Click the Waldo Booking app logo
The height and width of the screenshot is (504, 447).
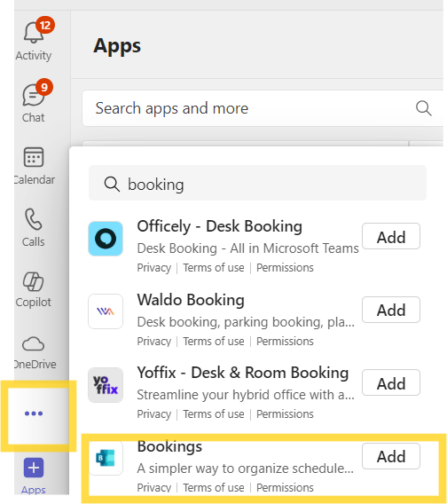(x=106, y=311)
